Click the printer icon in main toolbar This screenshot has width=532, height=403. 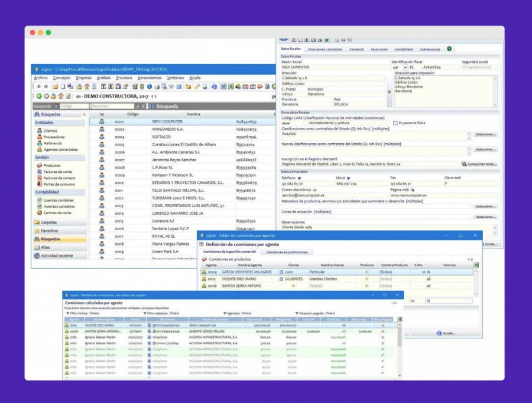(157, 86)
